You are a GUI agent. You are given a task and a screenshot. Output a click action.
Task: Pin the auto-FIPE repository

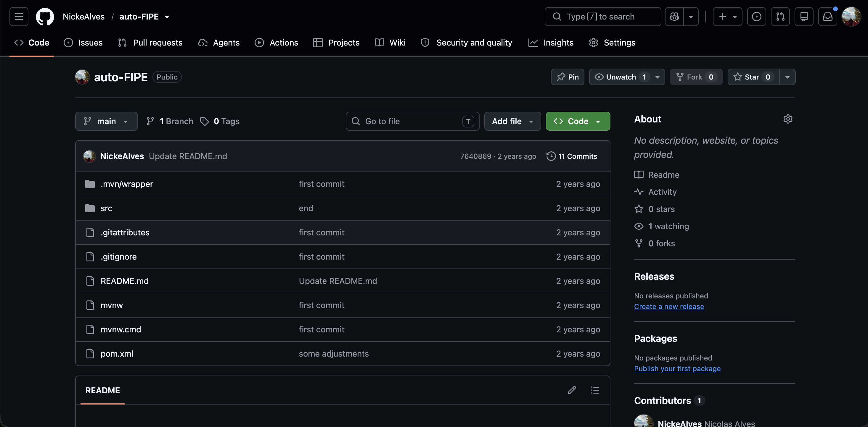[x=568, y=77]
